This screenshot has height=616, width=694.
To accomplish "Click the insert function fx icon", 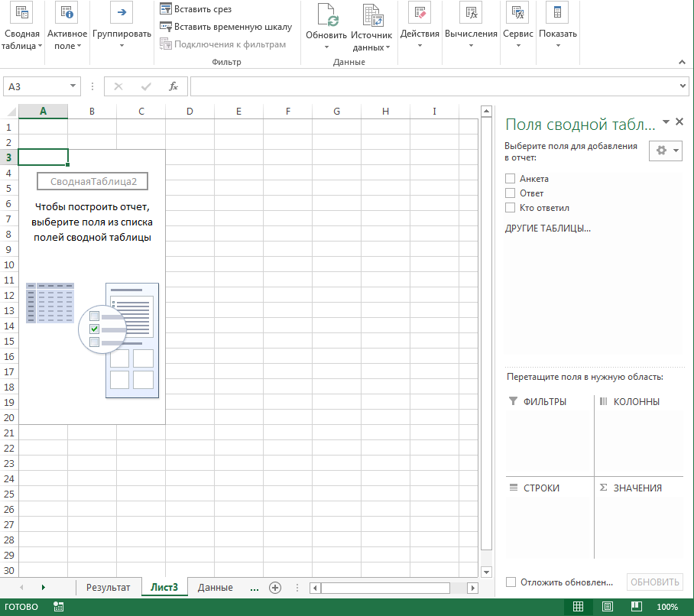I will click(173, 86).
